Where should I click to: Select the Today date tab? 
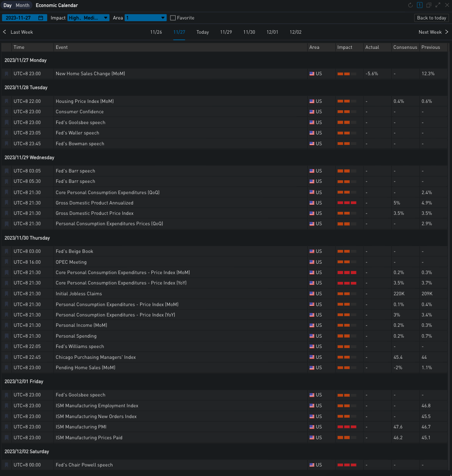pos(202,32)
